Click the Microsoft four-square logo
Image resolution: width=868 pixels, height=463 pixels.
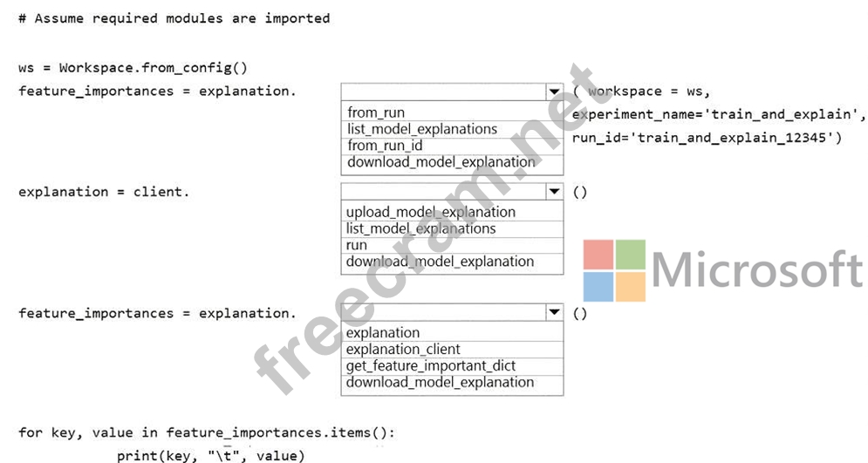point(615,270)
